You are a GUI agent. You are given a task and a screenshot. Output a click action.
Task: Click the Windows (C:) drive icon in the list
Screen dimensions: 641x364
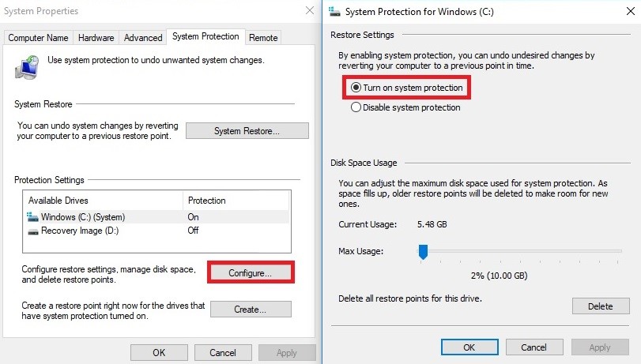[32, 217]
